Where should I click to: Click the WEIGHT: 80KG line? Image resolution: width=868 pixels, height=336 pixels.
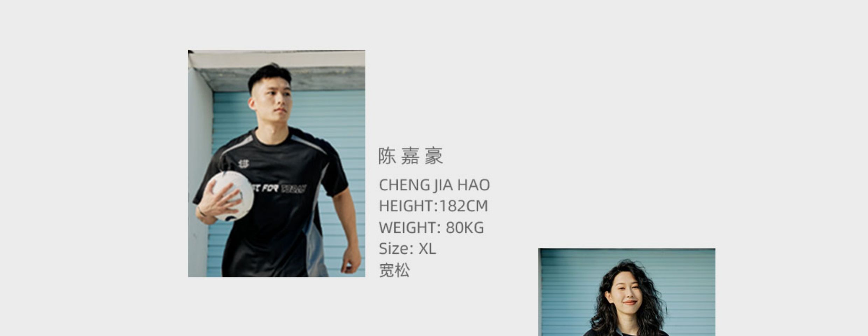tap(432, 227)
